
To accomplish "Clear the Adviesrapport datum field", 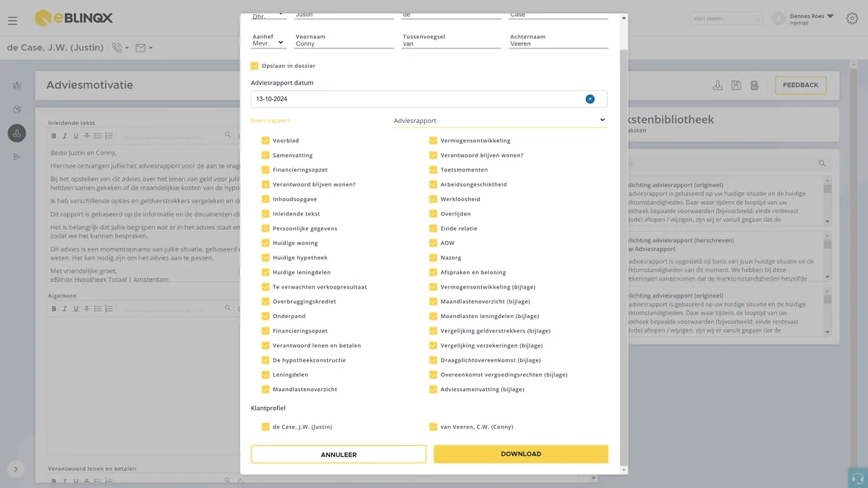I will 590,99.
